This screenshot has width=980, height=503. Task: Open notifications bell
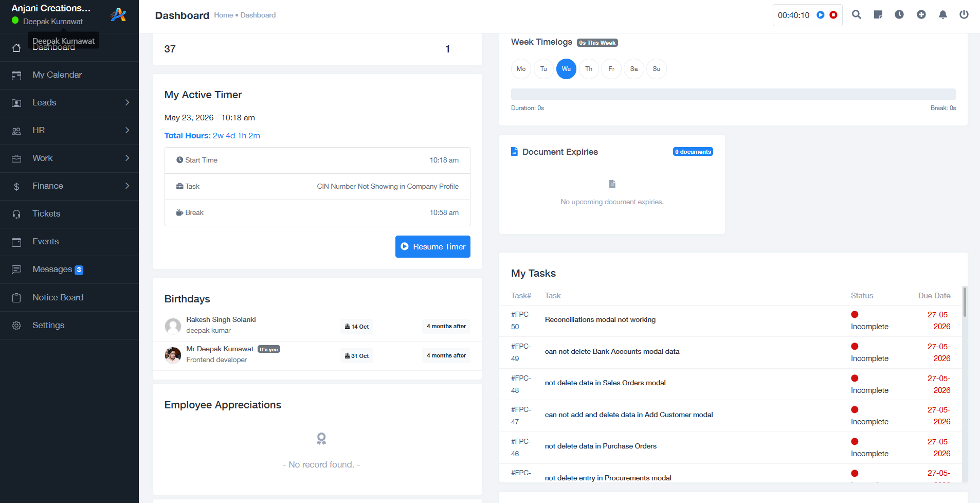(943, 14)
